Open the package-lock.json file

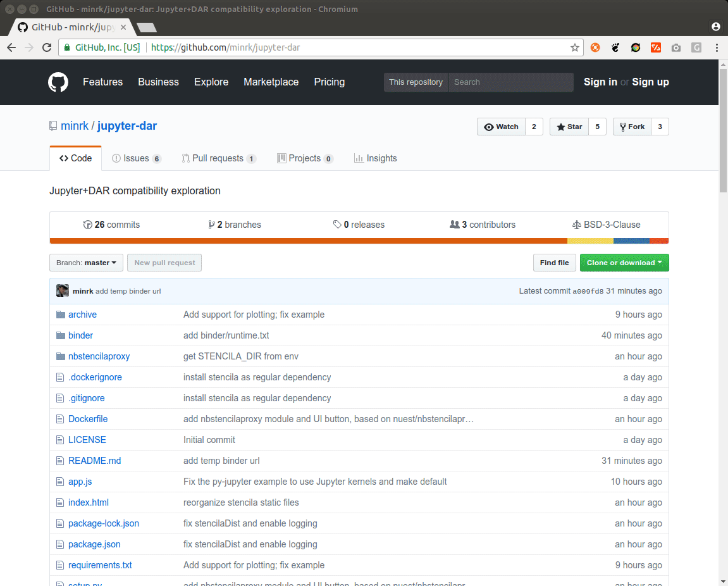point(104,524)
